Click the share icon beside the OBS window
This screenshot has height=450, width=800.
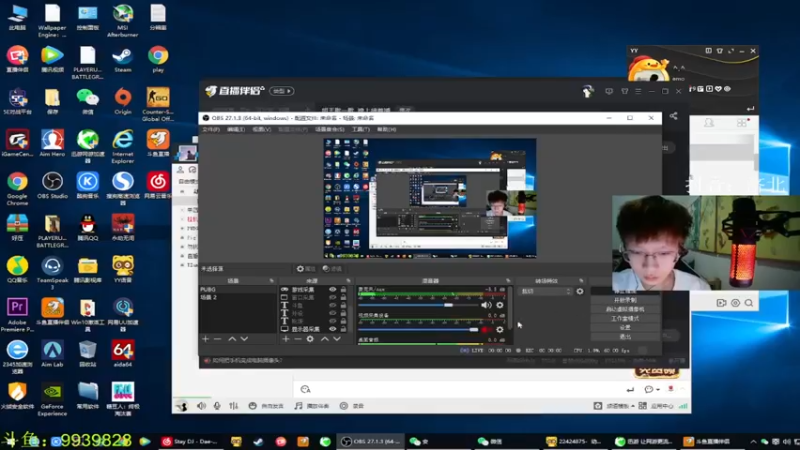tap(673, 116)
